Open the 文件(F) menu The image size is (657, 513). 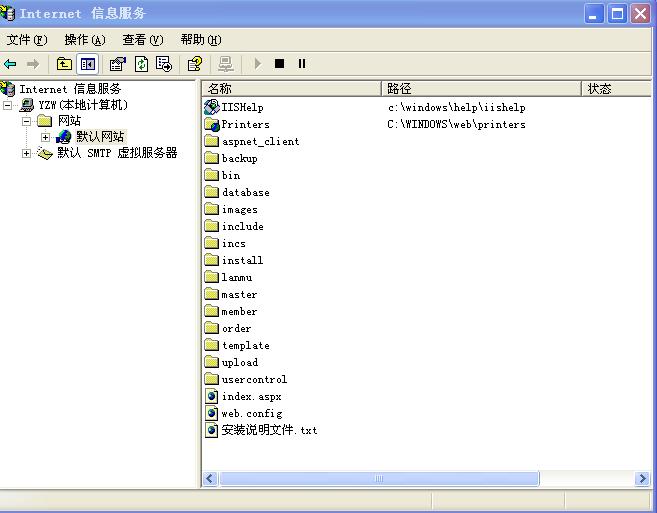click(x=27, y=40)
